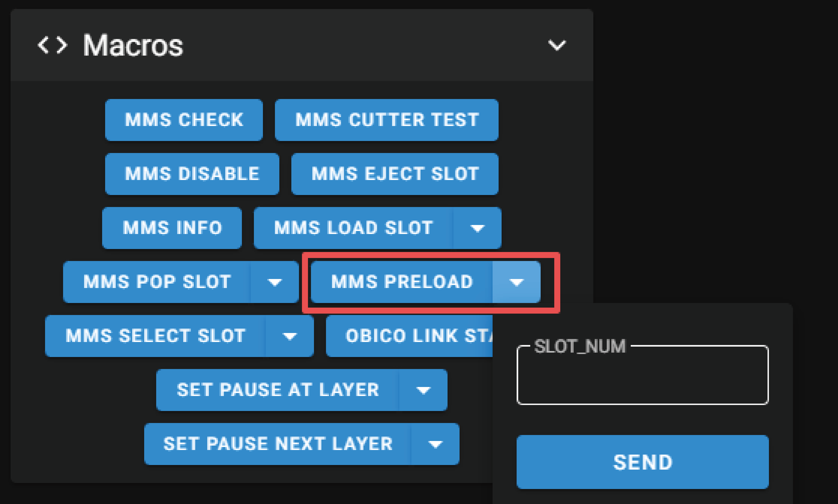Open SET PAUSE NEXT LAYER dropdown arrow

pos(436,444)
